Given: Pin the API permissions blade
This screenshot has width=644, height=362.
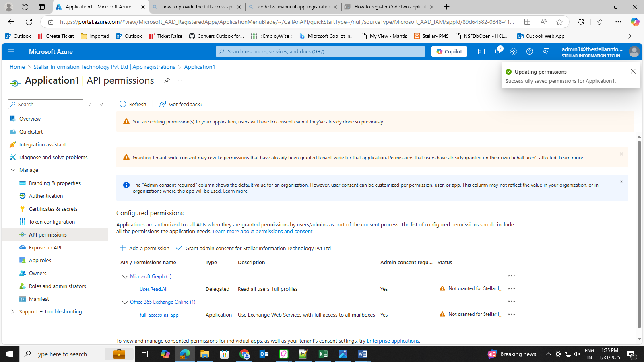Looking at the screenshot, I should pyautogui.click(x=167, y=80).
